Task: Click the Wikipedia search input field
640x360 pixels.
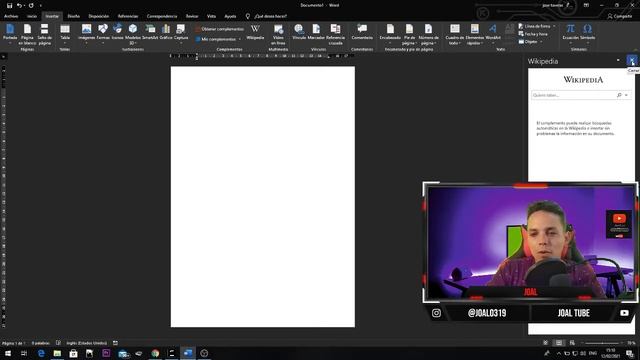Action: (574, 95)
